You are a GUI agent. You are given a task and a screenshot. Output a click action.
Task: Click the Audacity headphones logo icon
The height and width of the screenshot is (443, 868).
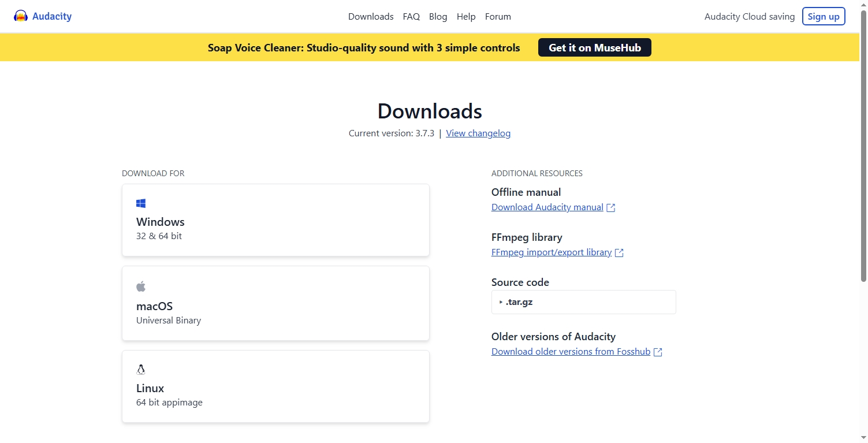(21, 16)
